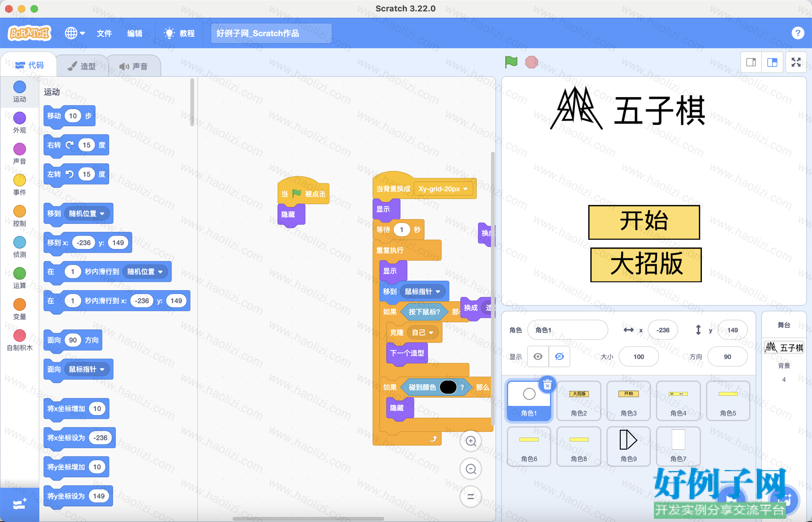Select 控制 block category
Image resolution: width=812 pixels, height=522 pixels.
click(20, 216)
